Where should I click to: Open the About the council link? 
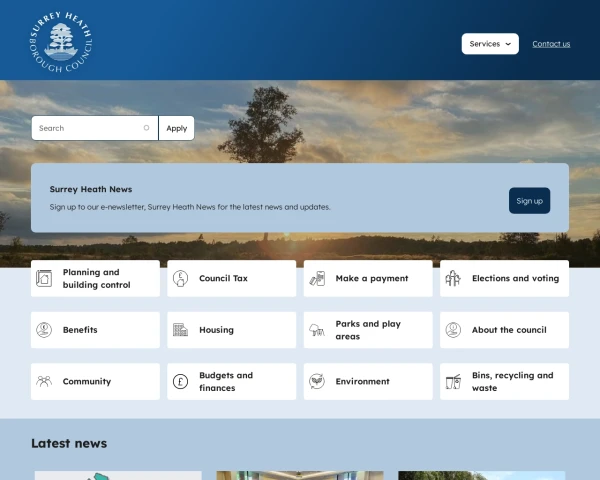509,330
